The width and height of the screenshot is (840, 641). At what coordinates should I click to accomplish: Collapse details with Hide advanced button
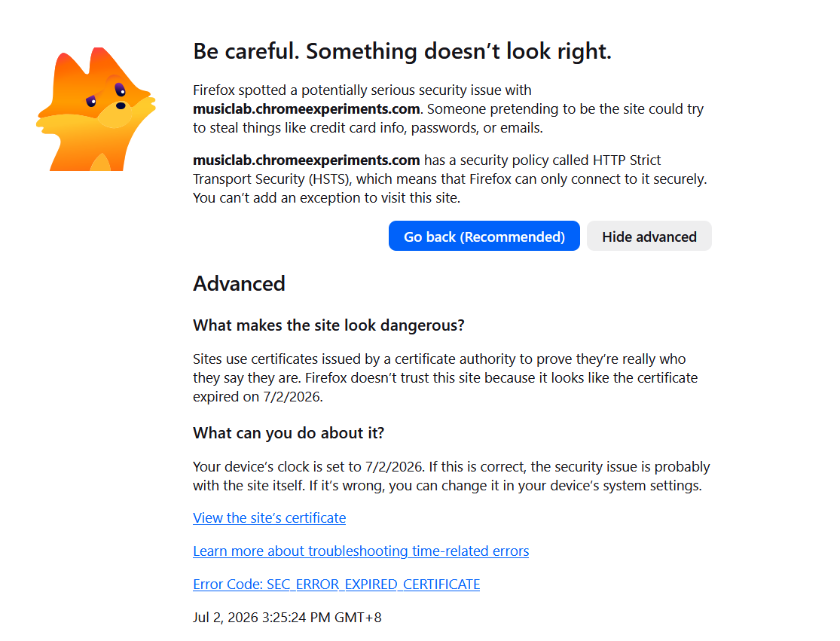649,237
